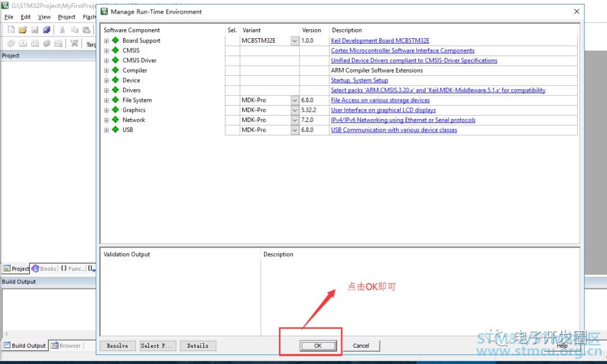Open the Edit menu
This screenshot has height=364, width=607.
point(25,17)
